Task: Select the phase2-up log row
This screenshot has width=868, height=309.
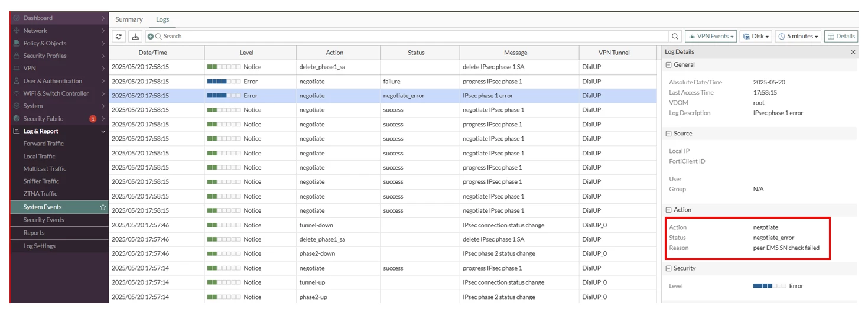Action: click(x=383, y=297)
